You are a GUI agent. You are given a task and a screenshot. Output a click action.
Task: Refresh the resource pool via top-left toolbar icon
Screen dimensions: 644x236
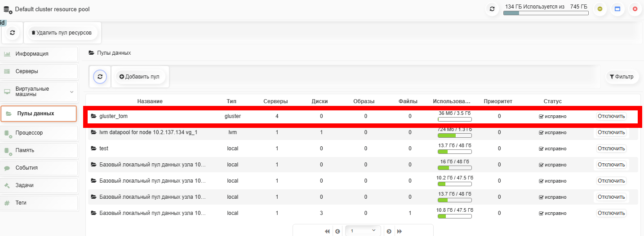click(x=12, y=33)
